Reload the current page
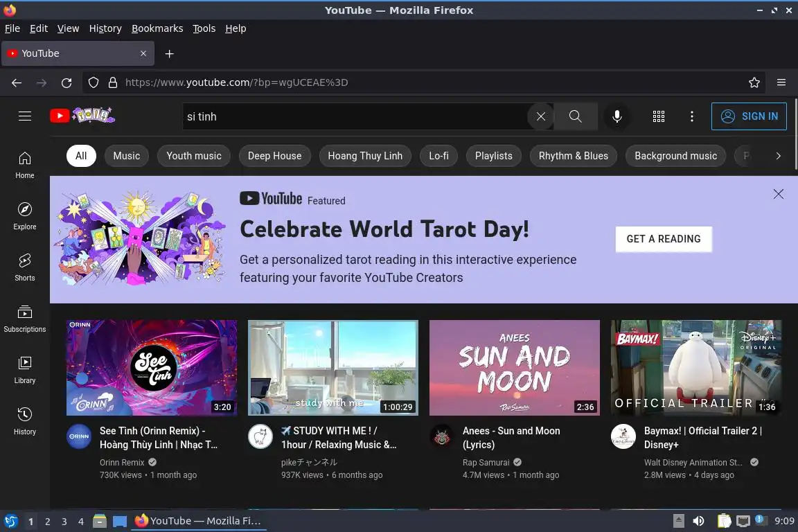798x532 pixels. [x=66, y=82]
